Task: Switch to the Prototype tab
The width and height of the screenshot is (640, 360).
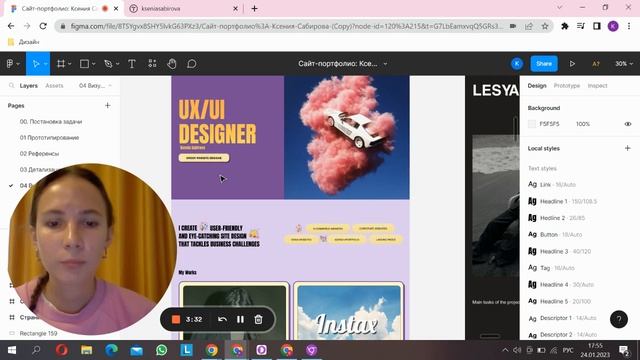Action: pos(567,86)
